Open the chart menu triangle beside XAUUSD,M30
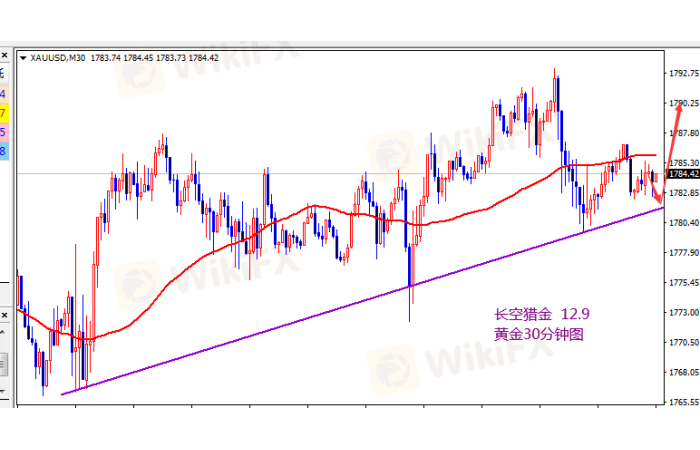 23,59
